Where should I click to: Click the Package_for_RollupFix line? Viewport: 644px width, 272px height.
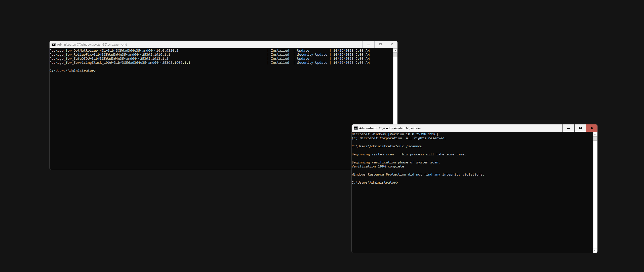[x=110, y=55]
